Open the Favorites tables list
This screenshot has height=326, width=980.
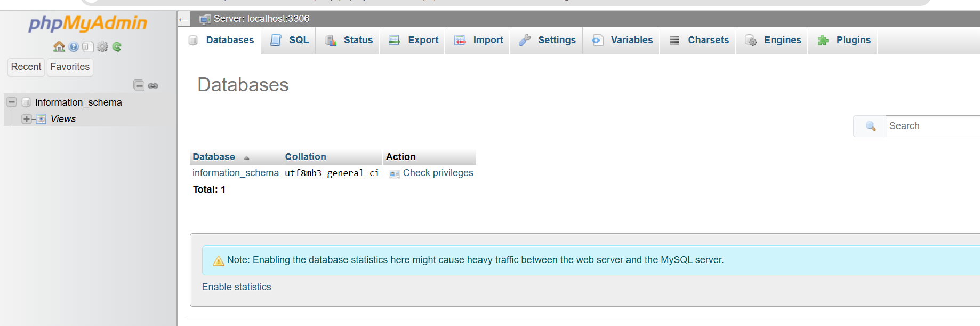click(x=70, y=67)
